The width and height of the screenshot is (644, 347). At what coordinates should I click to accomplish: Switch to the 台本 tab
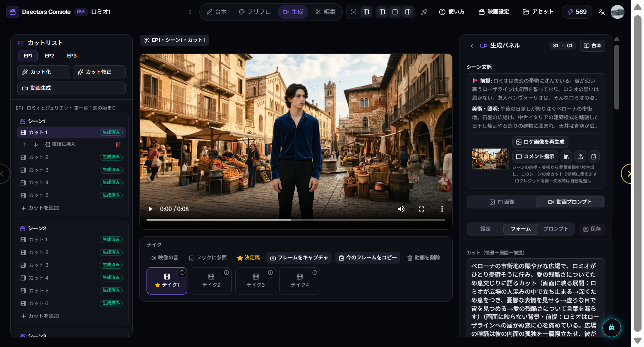(216, 12)
